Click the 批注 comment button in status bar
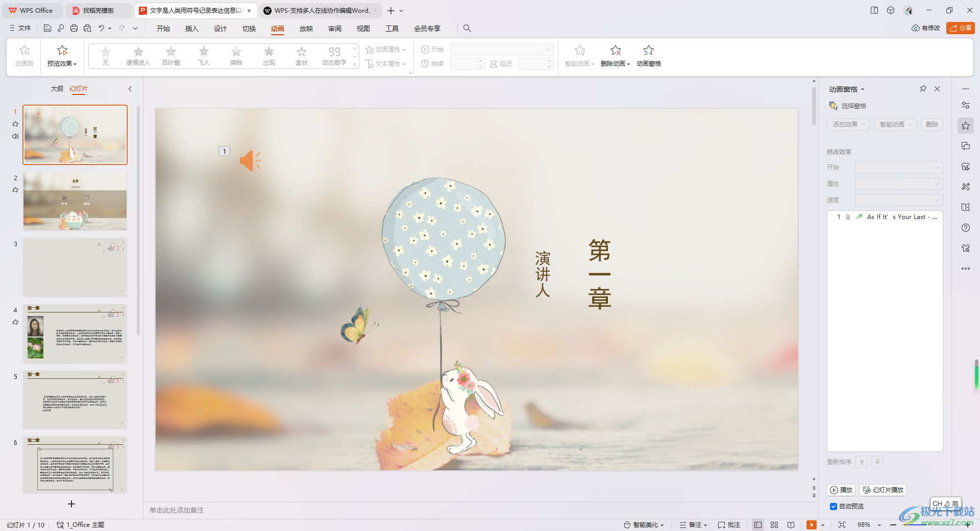Viewport: 980px width, 531px height. [x=729, y=525]
